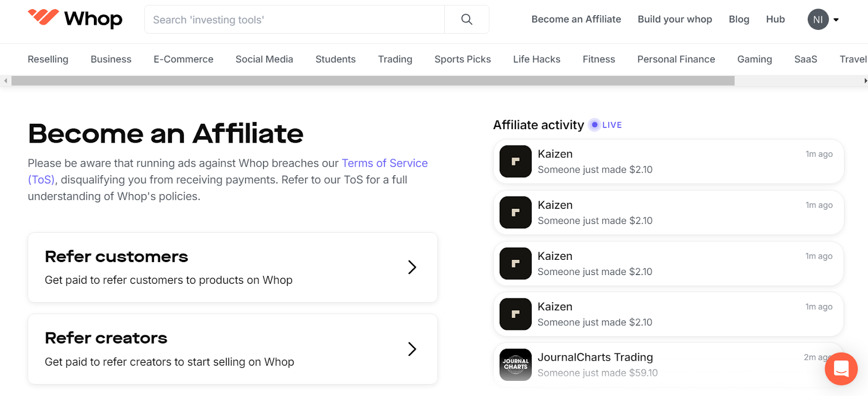Open the NI profile avatar

(818, 20)
